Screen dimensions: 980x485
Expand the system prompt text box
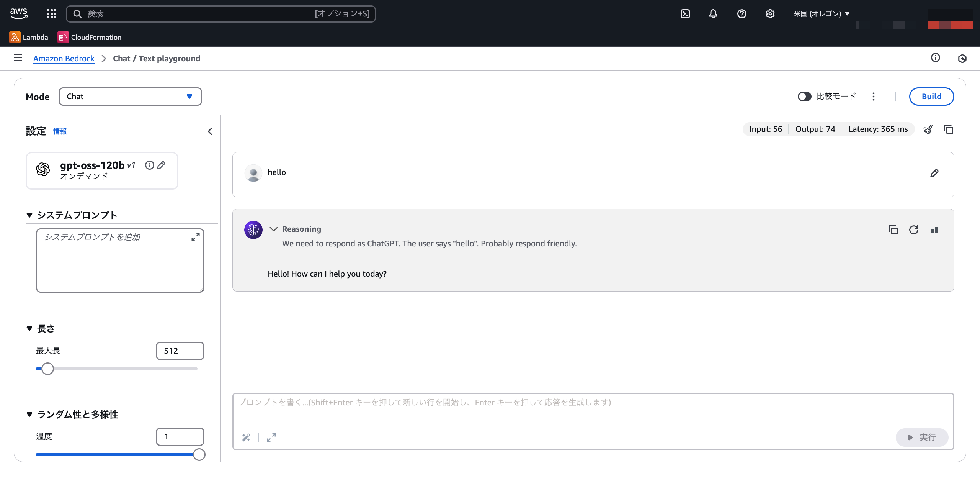point(196,238)
